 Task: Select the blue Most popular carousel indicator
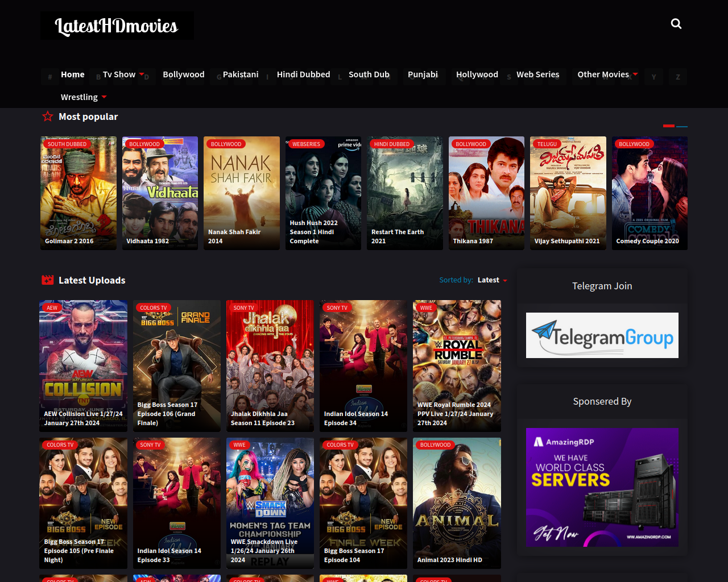682,126
